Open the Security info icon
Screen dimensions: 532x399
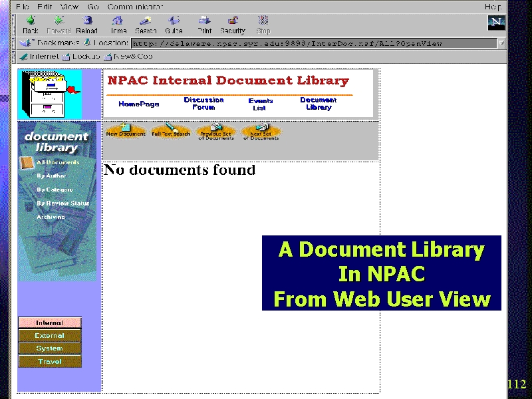[x=233, y=21]
